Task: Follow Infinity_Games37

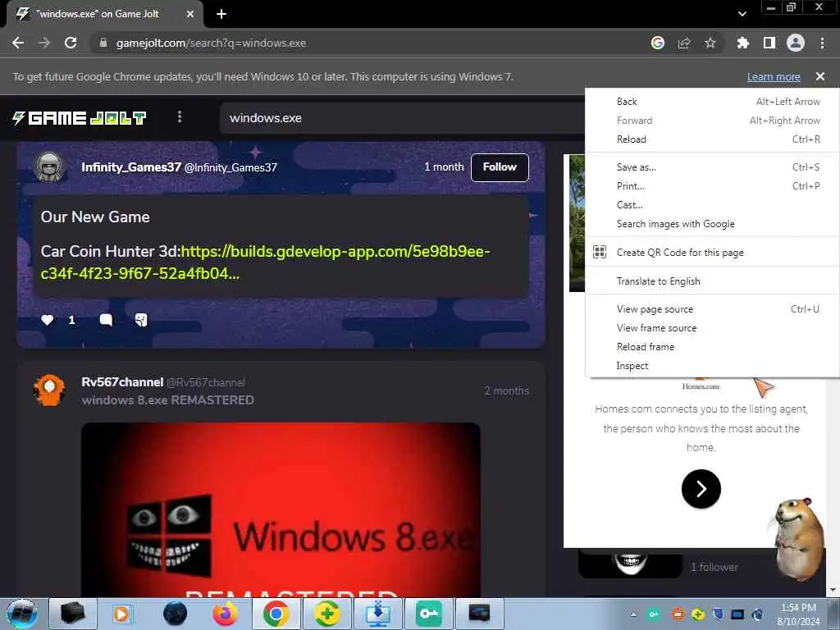Action: 500,167
